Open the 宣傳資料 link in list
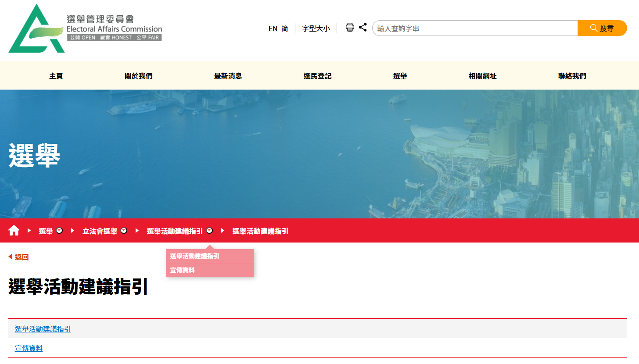639x364 pixels. tap(29, 348)
